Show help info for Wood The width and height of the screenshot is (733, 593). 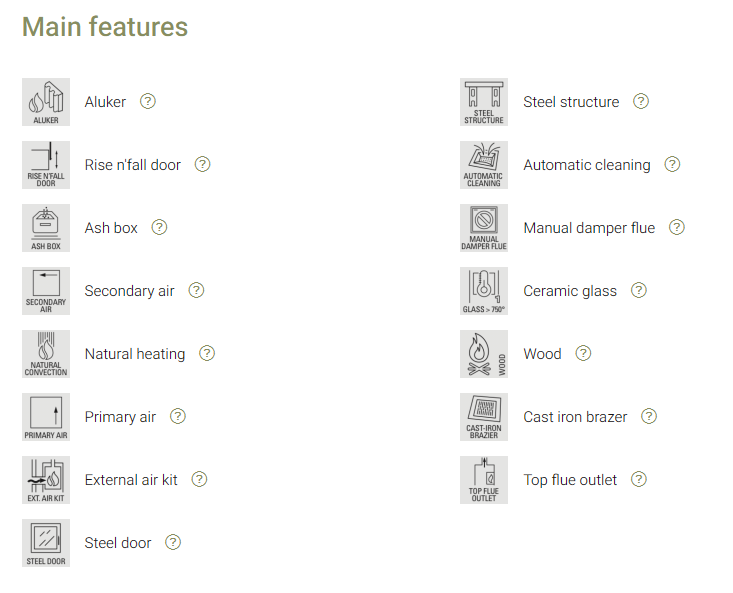point(584,353)
